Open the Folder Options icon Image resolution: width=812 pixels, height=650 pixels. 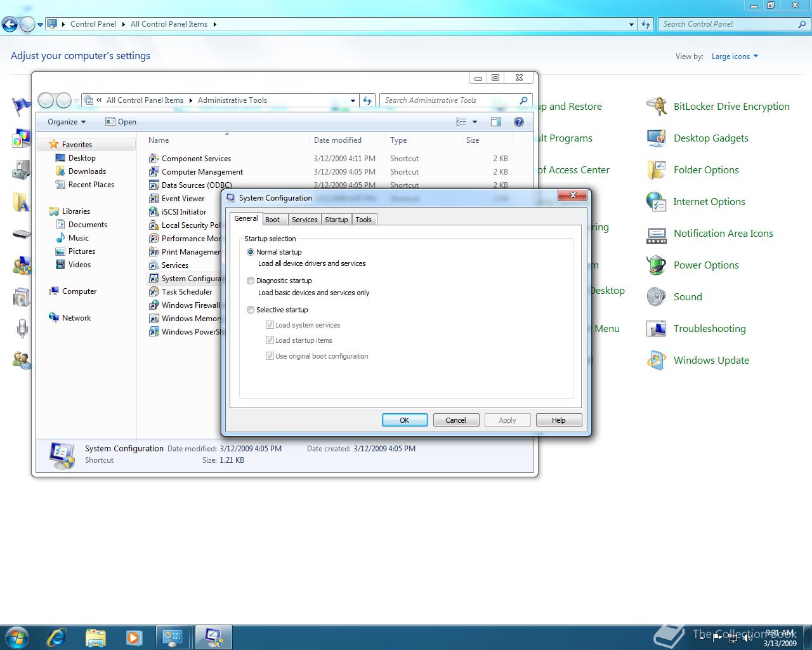(656, 169)
